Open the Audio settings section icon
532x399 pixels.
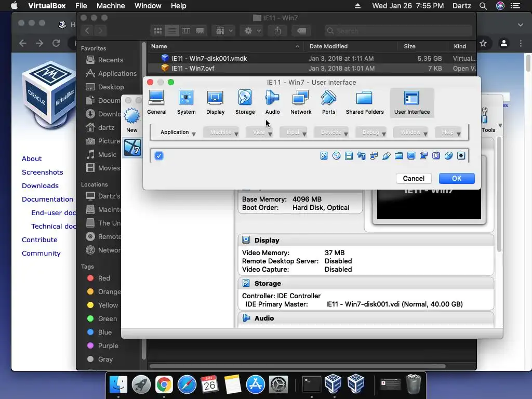(272, 98)
